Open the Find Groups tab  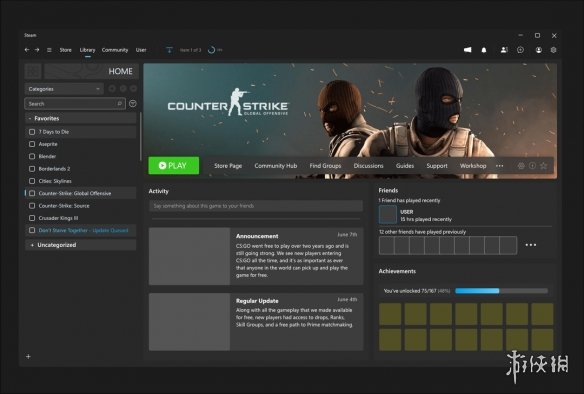[x=325, y=166]
